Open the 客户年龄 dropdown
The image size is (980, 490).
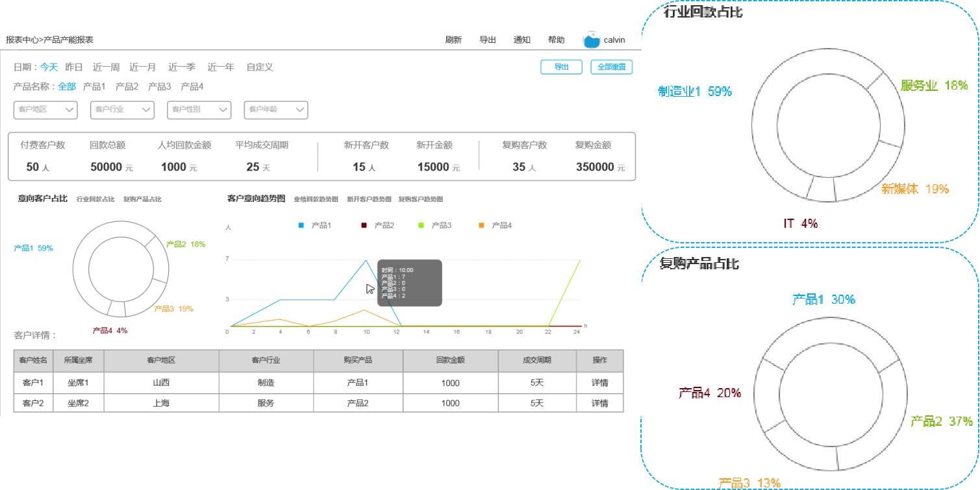pos(276,110)
